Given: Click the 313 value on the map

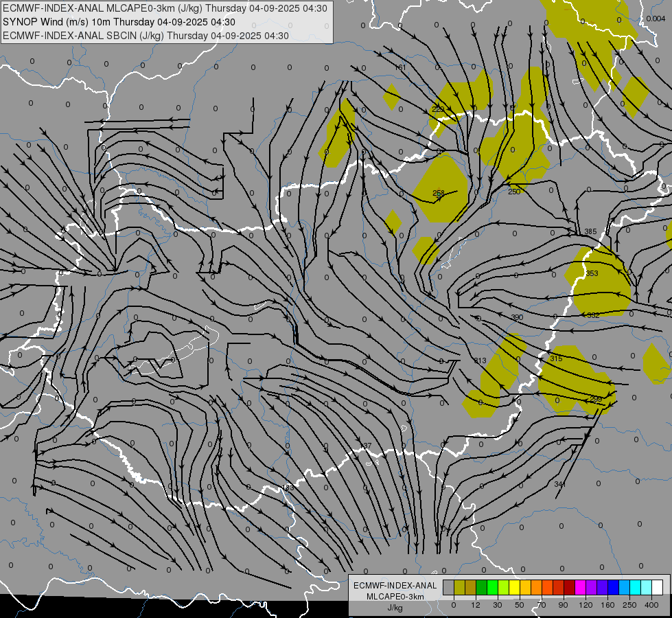Looking at the screenshot, I should pyautogui.click(x=480, y=360).
